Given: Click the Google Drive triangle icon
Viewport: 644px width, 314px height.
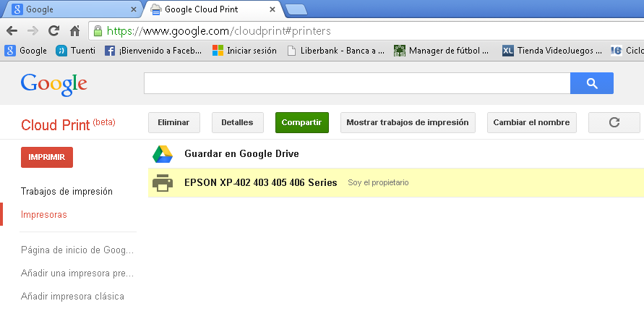Looking at the screenshot, I should [162, 154].
